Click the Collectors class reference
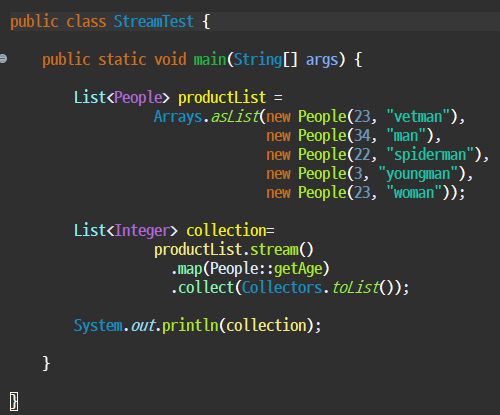 coord(282,288)
